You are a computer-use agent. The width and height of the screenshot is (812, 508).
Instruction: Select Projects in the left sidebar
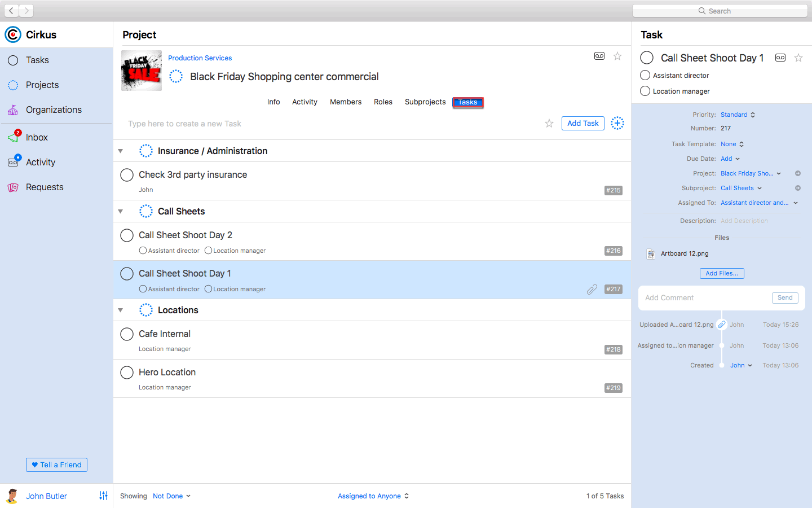point(42,85)
